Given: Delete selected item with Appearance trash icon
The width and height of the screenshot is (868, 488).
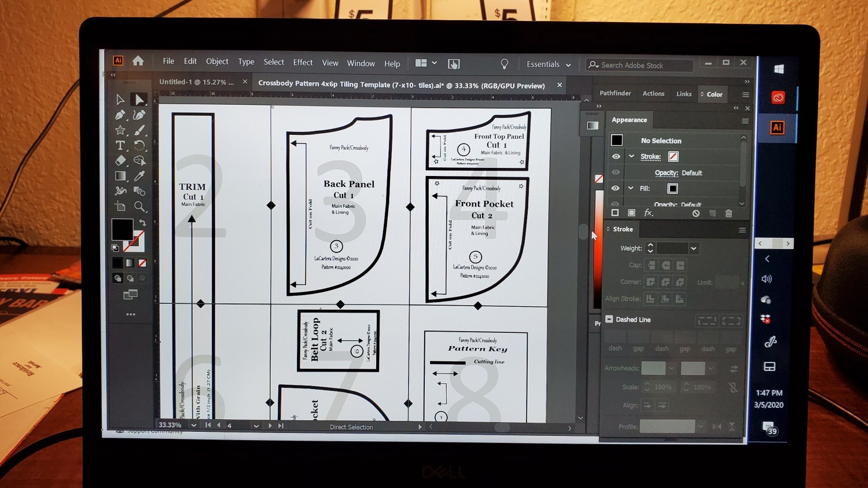Looking at the screenshot, I should coord(729,213).
